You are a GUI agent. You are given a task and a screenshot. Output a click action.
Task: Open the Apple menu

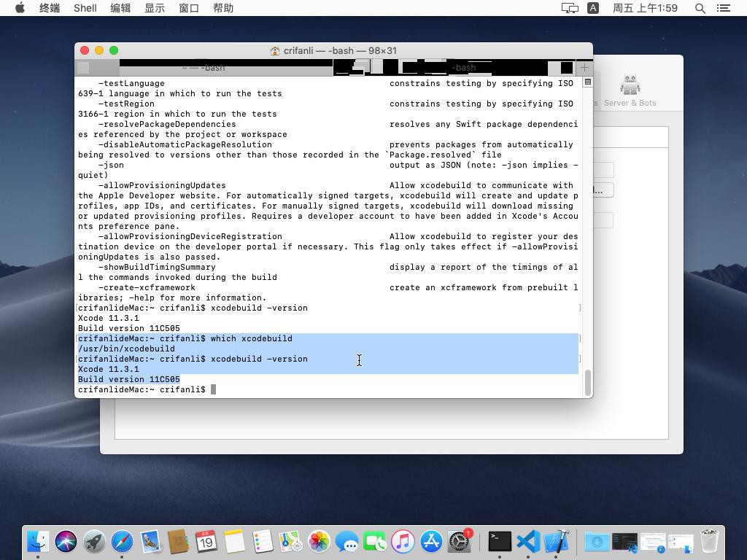tap(20, 8)
